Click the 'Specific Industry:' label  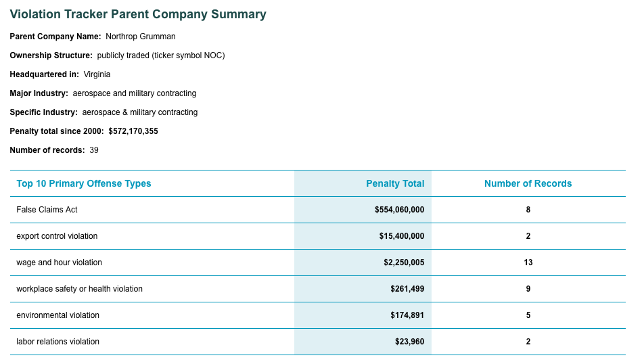point(43,112)
